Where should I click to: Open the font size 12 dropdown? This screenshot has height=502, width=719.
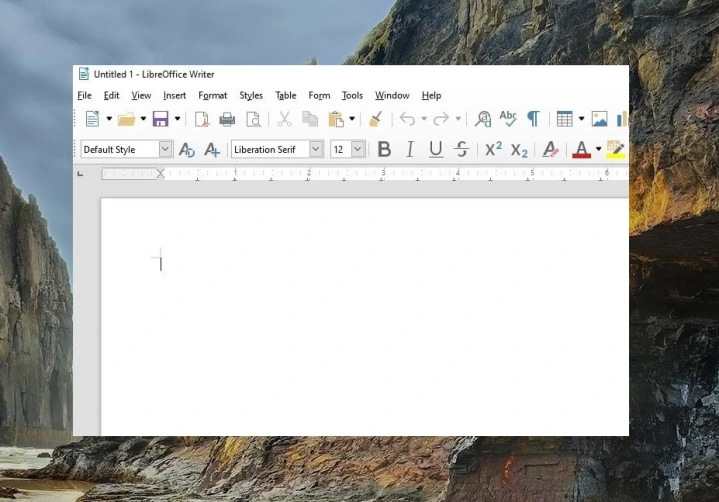(x=358, y=149)
